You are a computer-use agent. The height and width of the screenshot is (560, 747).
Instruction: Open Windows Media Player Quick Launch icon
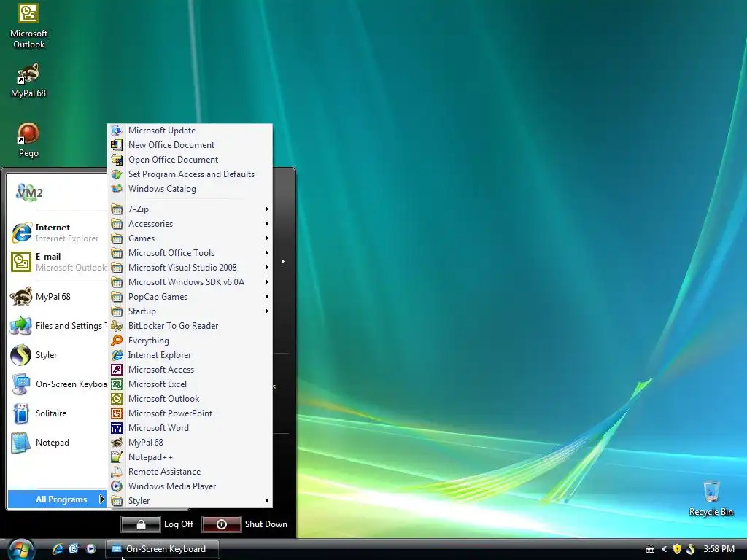[x=90, y=548]
